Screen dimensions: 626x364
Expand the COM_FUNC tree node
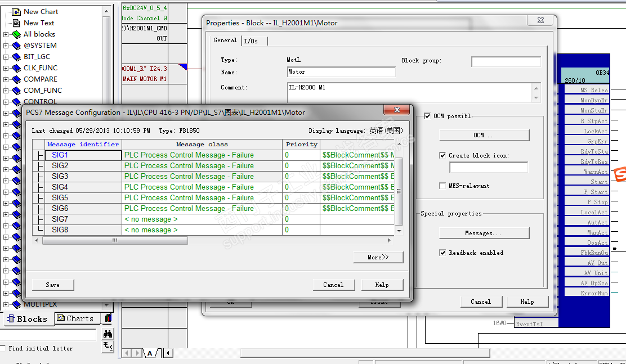6,91
